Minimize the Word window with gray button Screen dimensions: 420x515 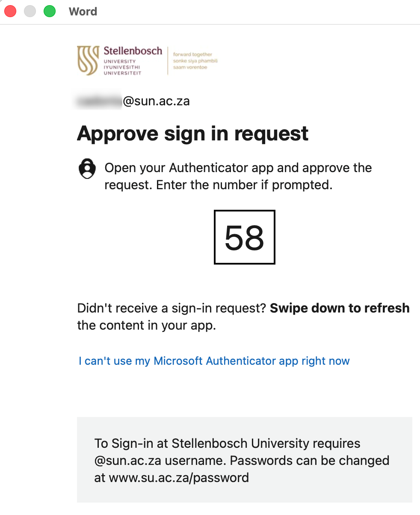click(30, 11)
